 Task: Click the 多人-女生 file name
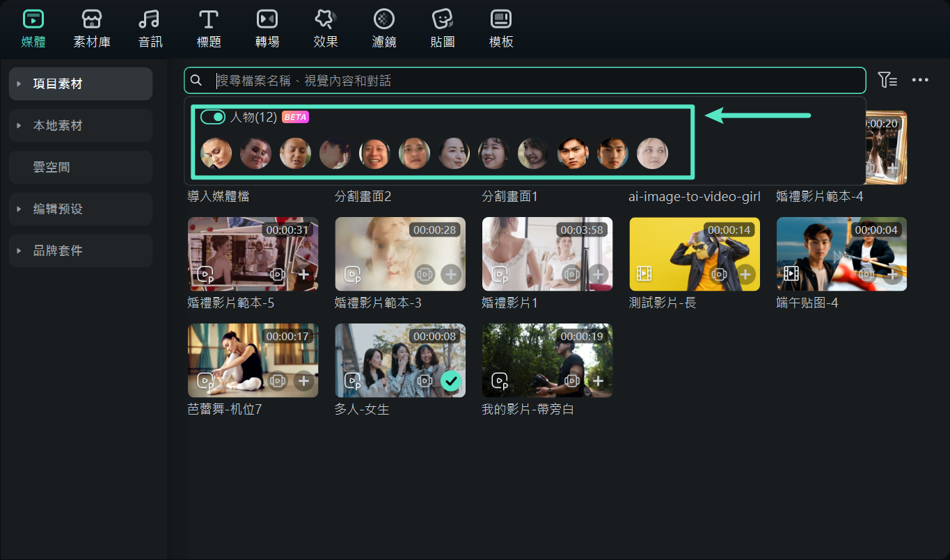[362, 410]
